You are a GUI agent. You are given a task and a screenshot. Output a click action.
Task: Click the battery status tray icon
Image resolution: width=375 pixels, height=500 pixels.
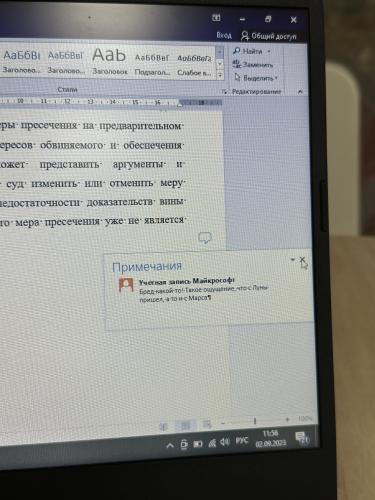click(x=198, y=444)
